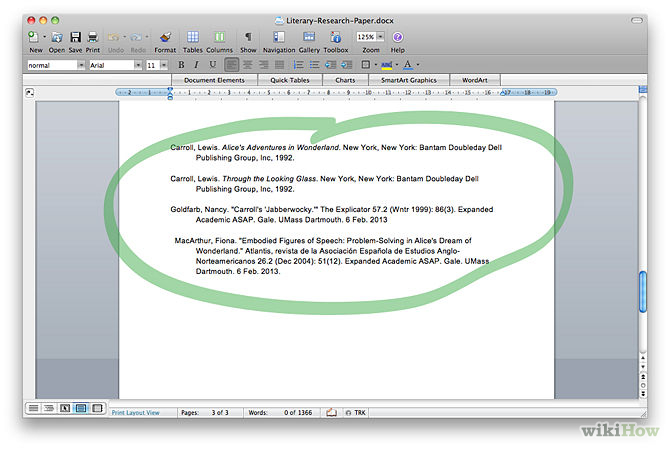Screen dimensions: 670x449
Task: Click the Quick Tables tab button
Action: click(x=288, y=80)
